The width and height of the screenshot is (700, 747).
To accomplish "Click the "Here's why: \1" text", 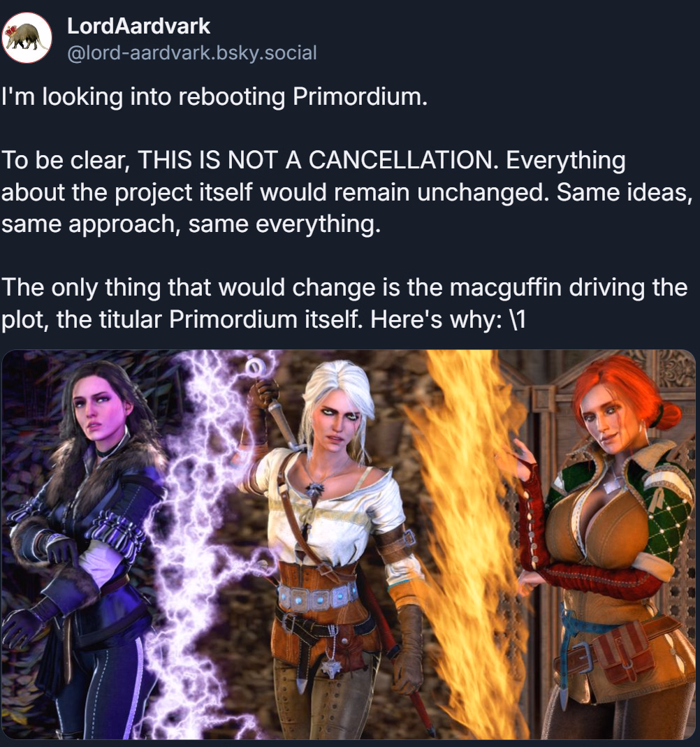I will point(448,319).
